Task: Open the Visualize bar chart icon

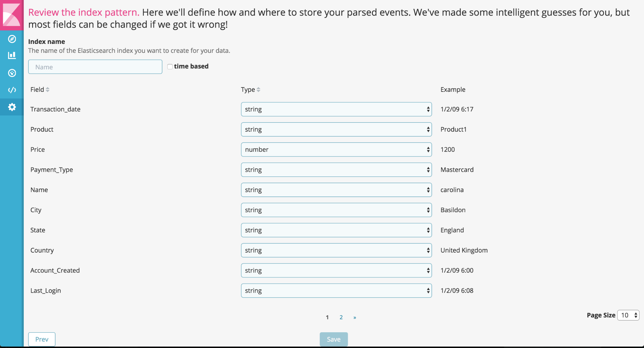Action: click(12, 55)
